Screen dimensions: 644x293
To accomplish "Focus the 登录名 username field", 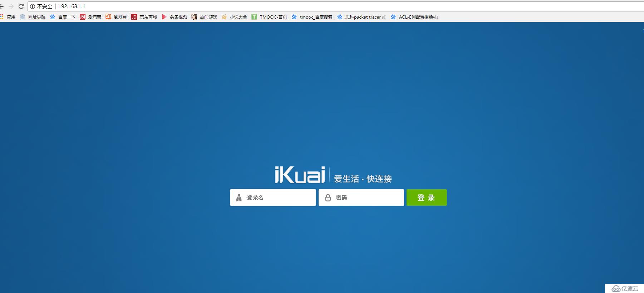I will (x=273, y=197).
